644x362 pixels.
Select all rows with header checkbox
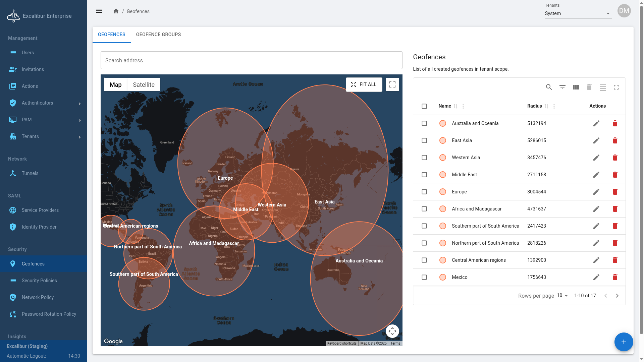click(424, 106)
